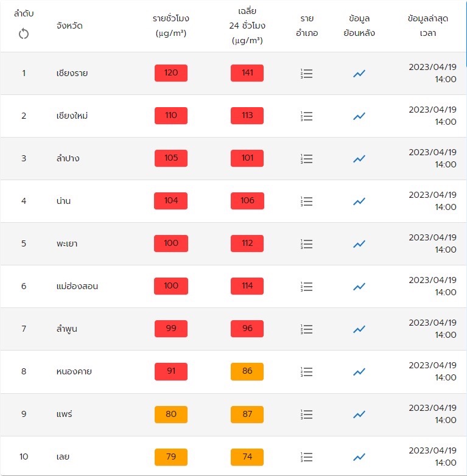Screen dimensions: 467x476
Task: Open district list icon for เชียงใหม่
Action: [x=307, y=116]
